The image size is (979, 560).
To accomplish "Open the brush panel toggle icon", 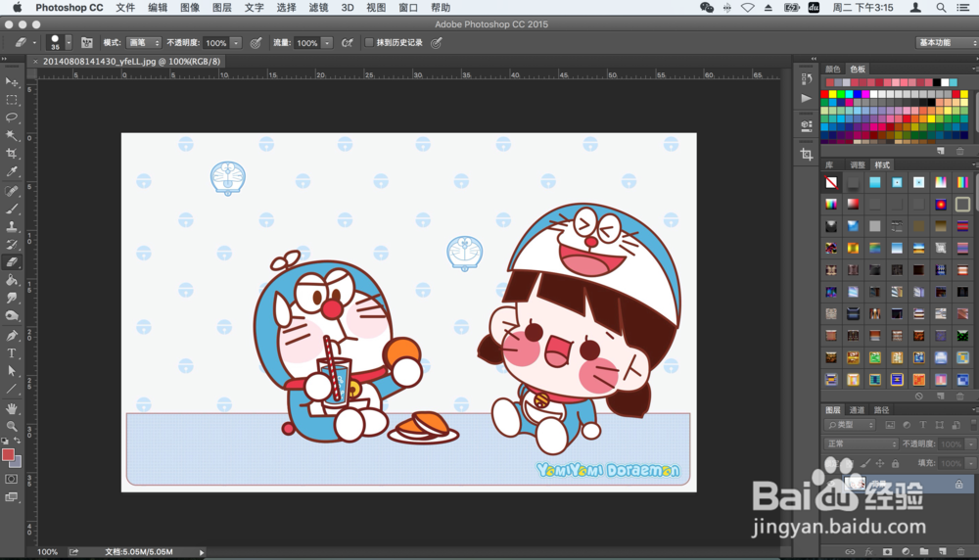I will pos(87,42).
